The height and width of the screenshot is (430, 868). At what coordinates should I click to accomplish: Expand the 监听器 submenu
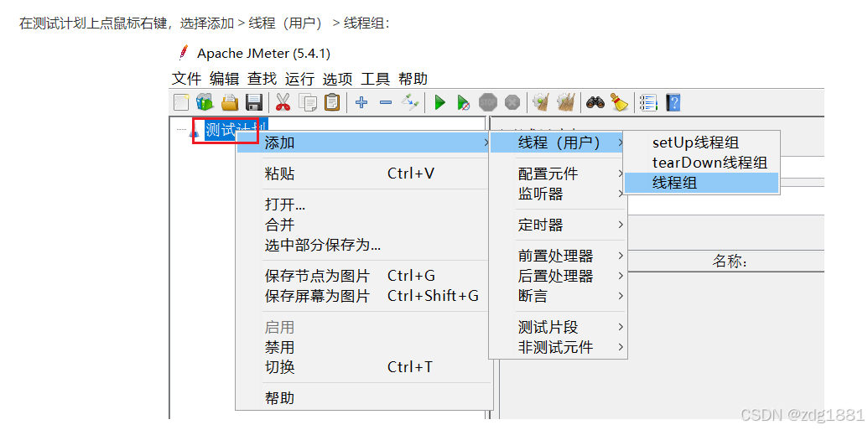[x=558, y=194]
